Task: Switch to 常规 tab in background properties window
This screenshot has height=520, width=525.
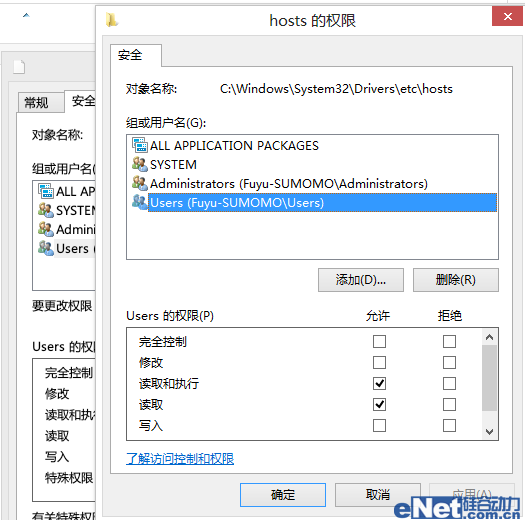Action: [x=41, y=102]
